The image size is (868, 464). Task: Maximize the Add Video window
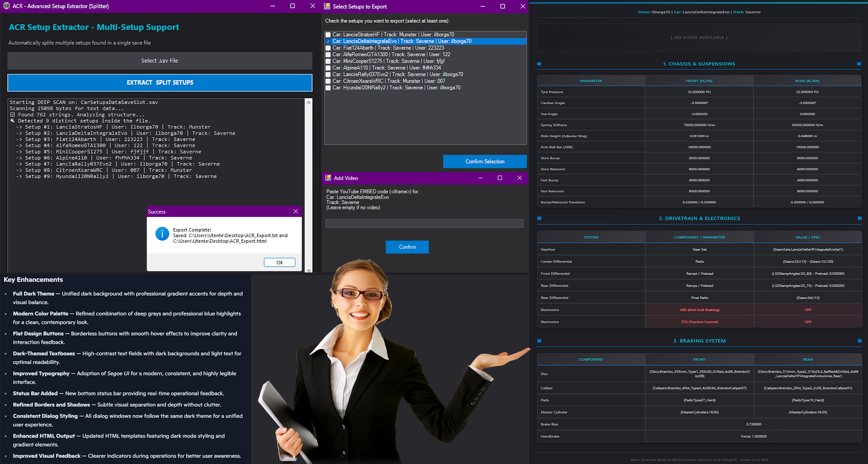click(500, 178)
